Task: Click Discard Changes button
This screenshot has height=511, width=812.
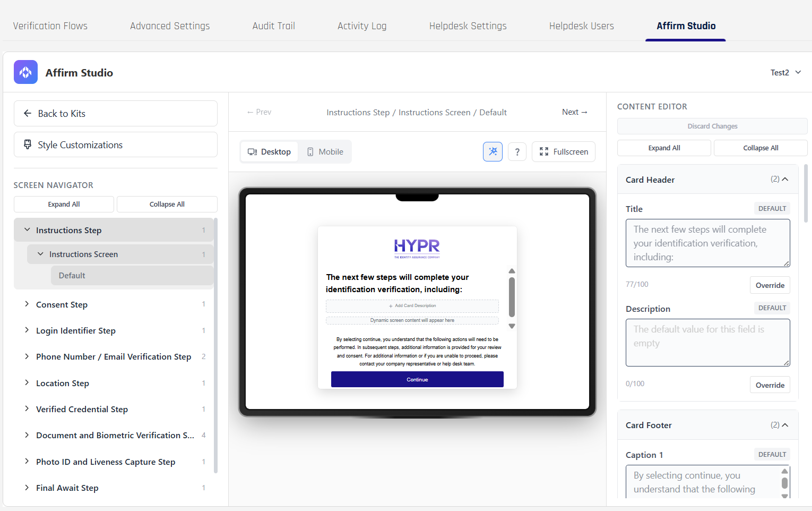Action: tap(712, 126)
